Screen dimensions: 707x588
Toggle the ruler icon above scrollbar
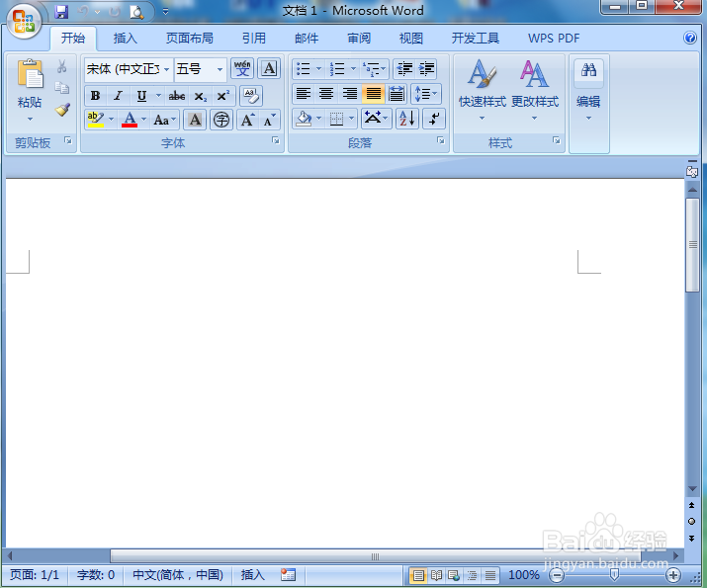[x=692, y=172]
